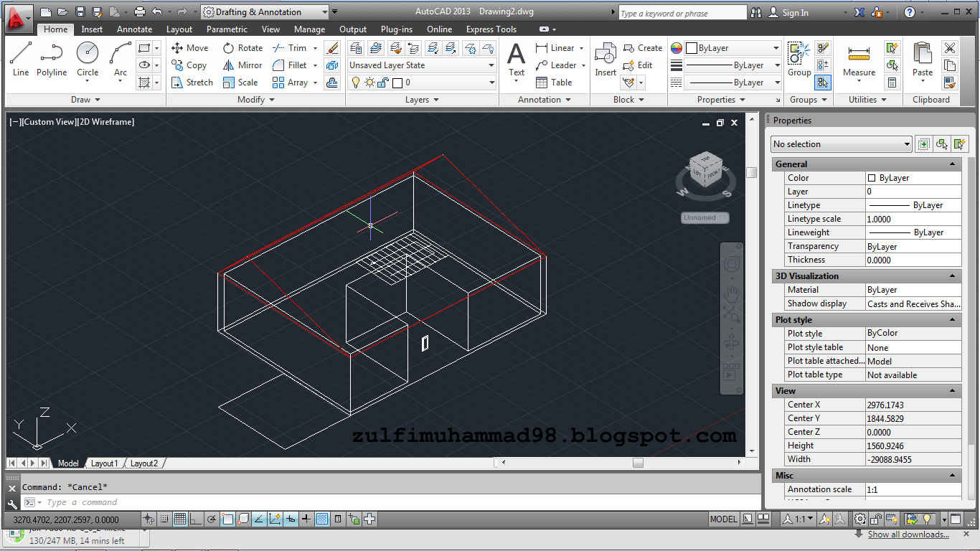
Task: Toggle Object Snap in the status bar
Action: tap(227, 518)
